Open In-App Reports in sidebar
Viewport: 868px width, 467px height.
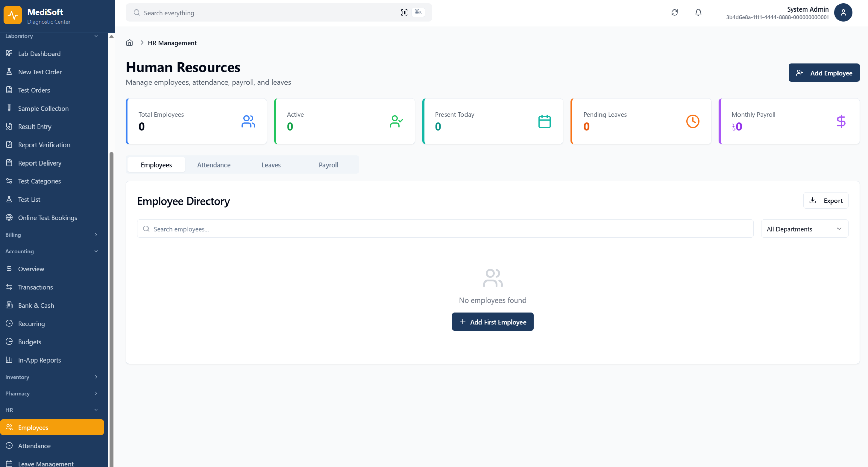pyautogui.click(x=39, y=360)
